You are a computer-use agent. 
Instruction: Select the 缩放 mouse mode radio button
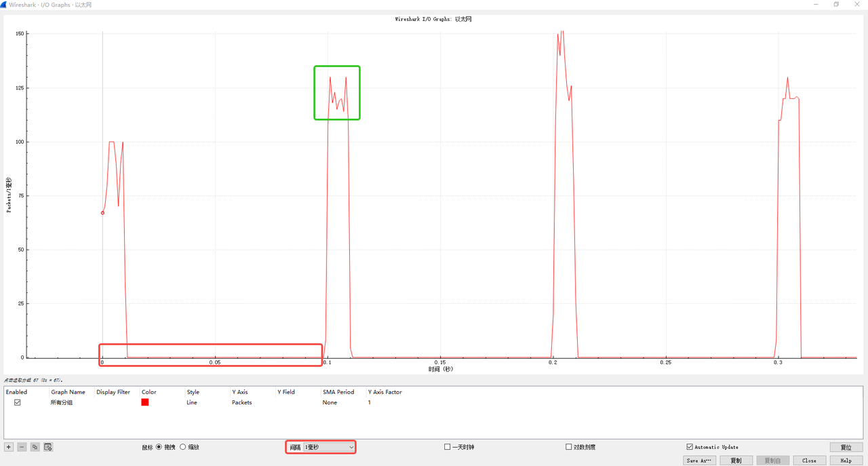pyautogui.click(x=182, y=447)
